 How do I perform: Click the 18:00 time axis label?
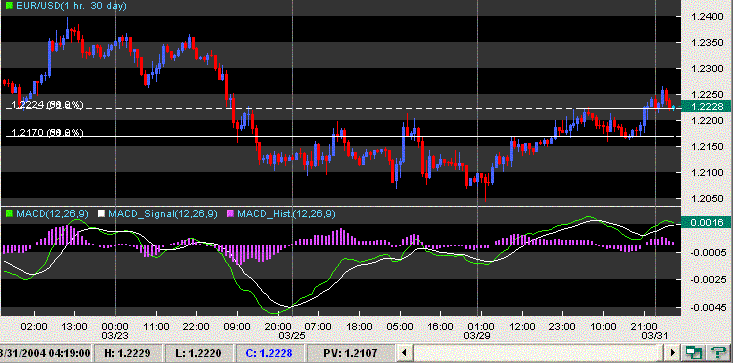click(x=360, y=326)
